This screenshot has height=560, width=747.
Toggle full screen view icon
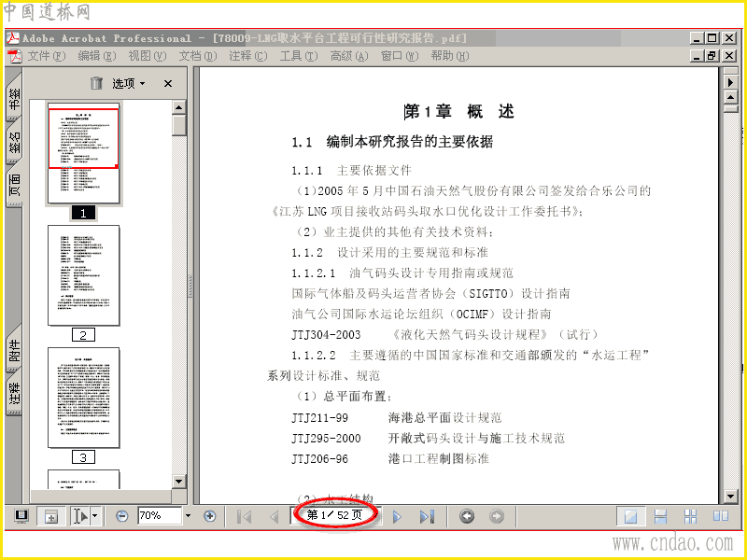pos(21,516)
